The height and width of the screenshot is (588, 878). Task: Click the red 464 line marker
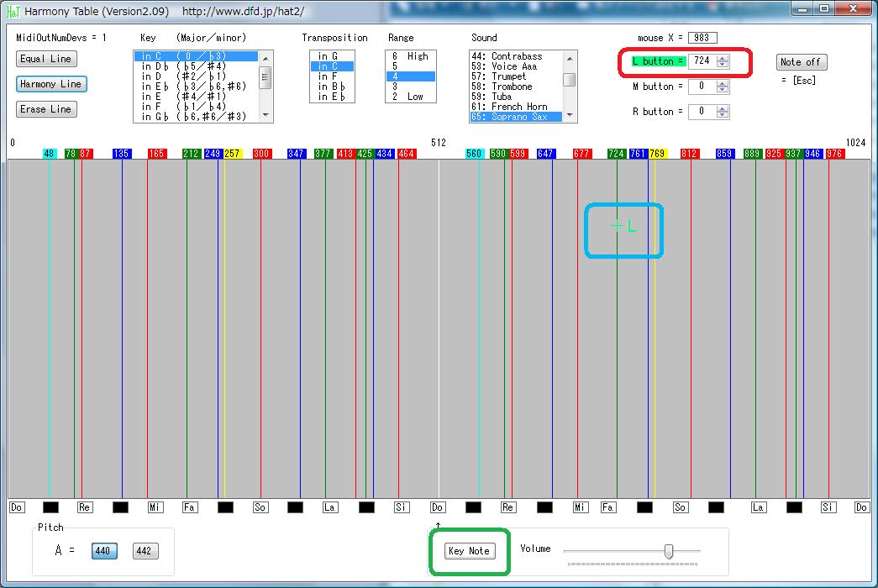pos(407,154)
